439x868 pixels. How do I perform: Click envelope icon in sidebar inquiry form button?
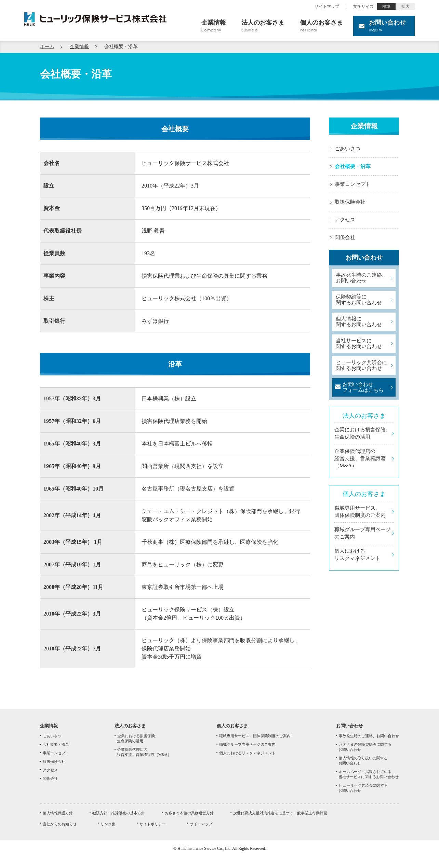tap(338, 387)
